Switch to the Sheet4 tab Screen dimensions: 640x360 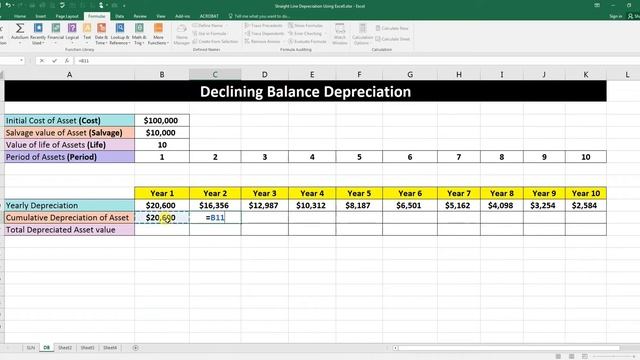coord(110,348)
